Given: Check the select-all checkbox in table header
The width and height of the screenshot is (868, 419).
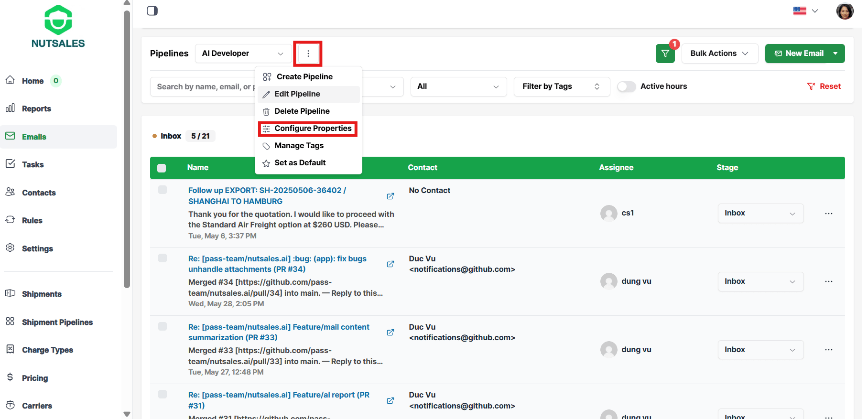Looking at the screenshot, I should (162, 168).
